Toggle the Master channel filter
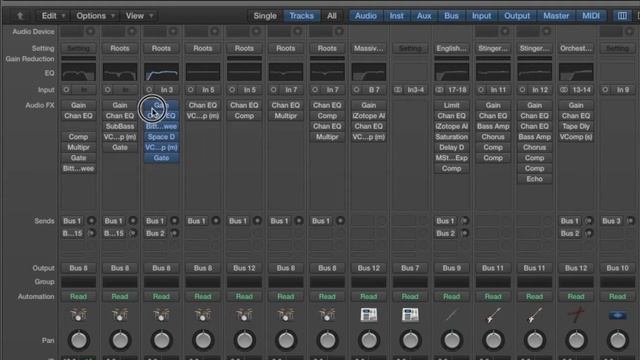Viewport: 640px width, 360px height. tap(556, 16)
